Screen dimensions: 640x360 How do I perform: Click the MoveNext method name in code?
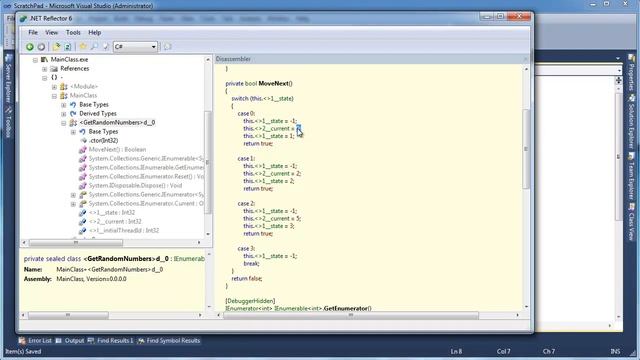pyautogui.click(x=273, y=83)
